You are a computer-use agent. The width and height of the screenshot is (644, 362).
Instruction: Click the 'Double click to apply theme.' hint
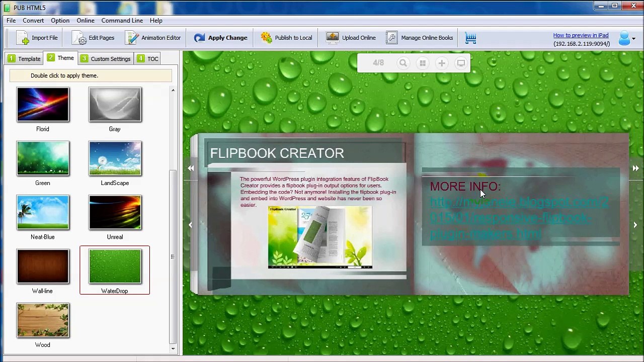(x=64, y=75)
